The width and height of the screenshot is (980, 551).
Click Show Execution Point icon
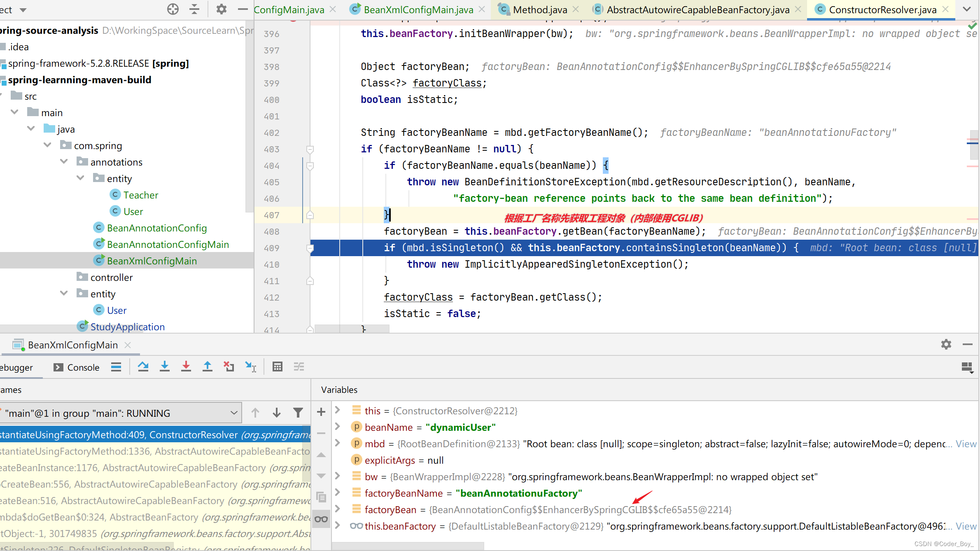click(x=116, y=367)
